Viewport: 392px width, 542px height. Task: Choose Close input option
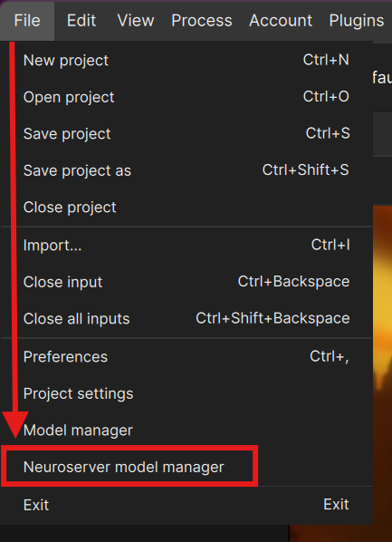[x=186, y=282]
